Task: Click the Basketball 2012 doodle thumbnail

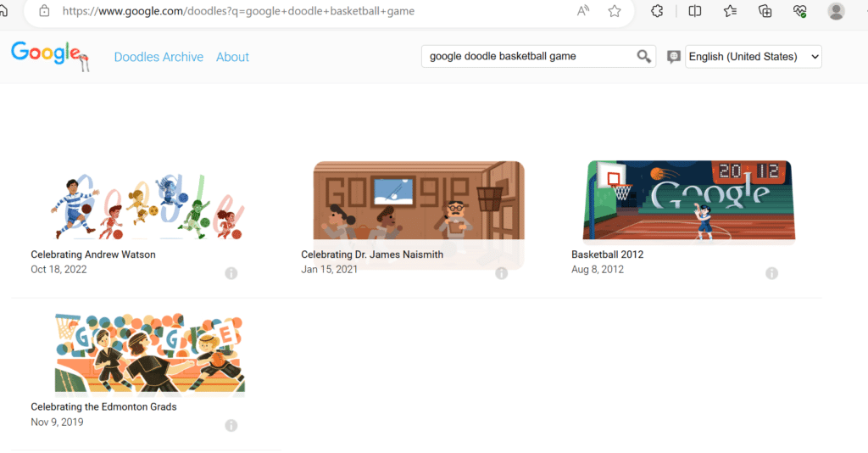Action: click(688, 200)
